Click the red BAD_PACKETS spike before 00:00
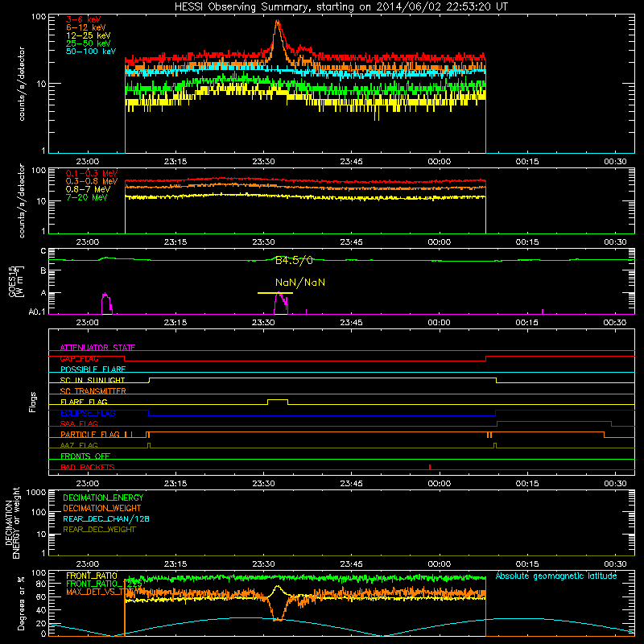The image size is (644, 644). [430, 467]
